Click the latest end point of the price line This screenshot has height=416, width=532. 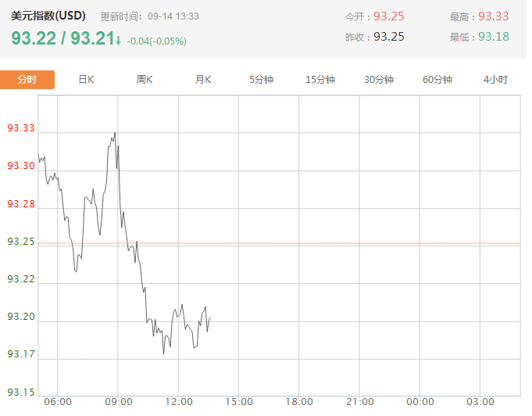211,317
